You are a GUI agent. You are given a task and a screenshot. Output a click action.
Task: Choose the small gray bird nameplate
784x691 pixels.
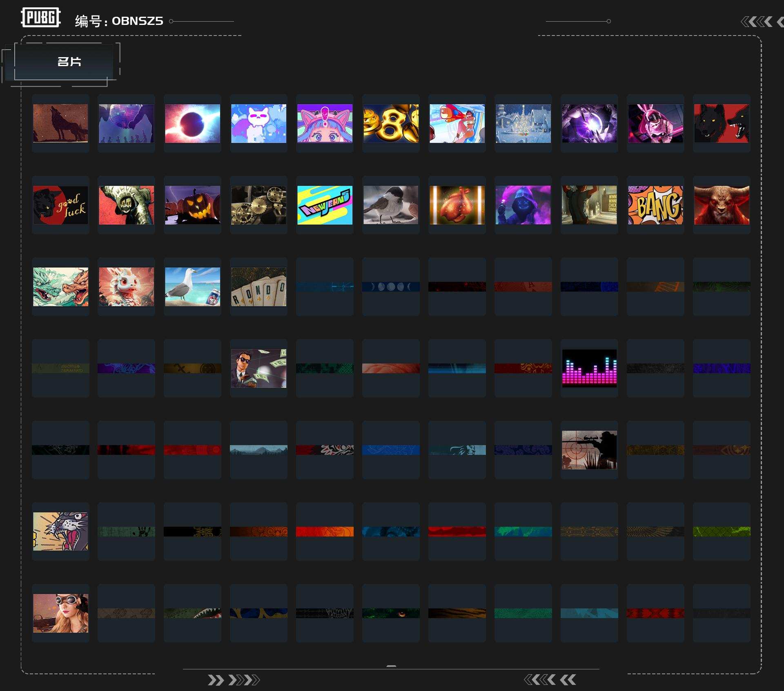point(391,205)
